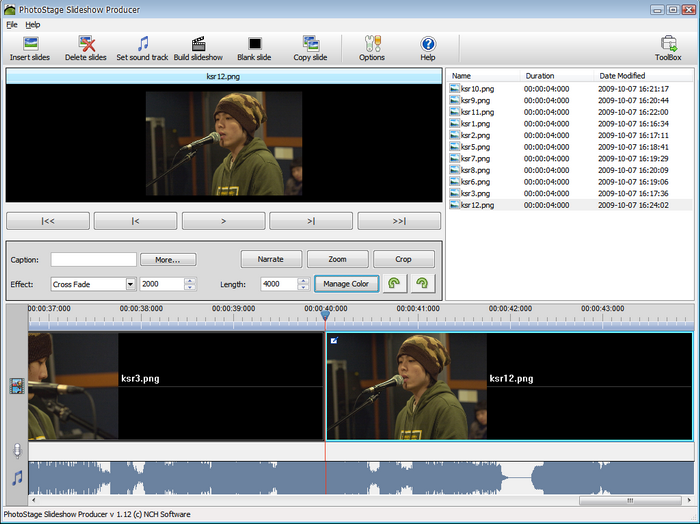Open Set sound track tool
The image size is (700, 524).
(142, 44)
